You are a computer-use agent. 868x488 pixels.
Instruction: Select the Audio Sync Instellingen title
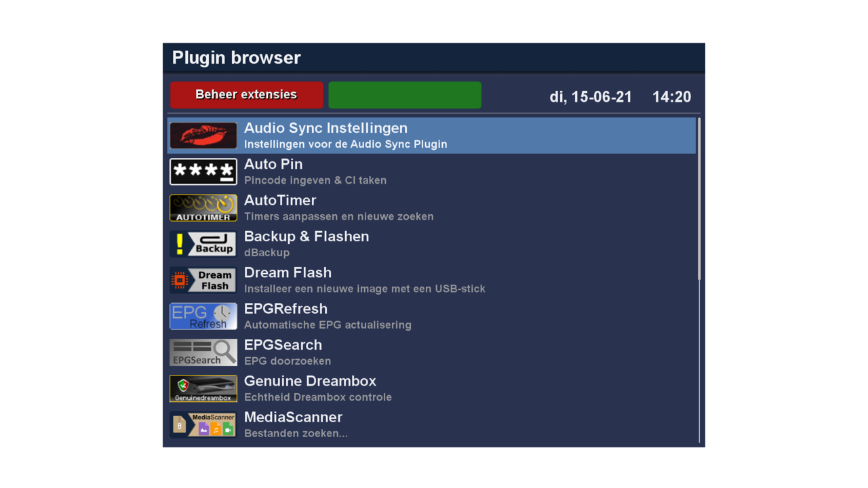(x=325, y=128)
